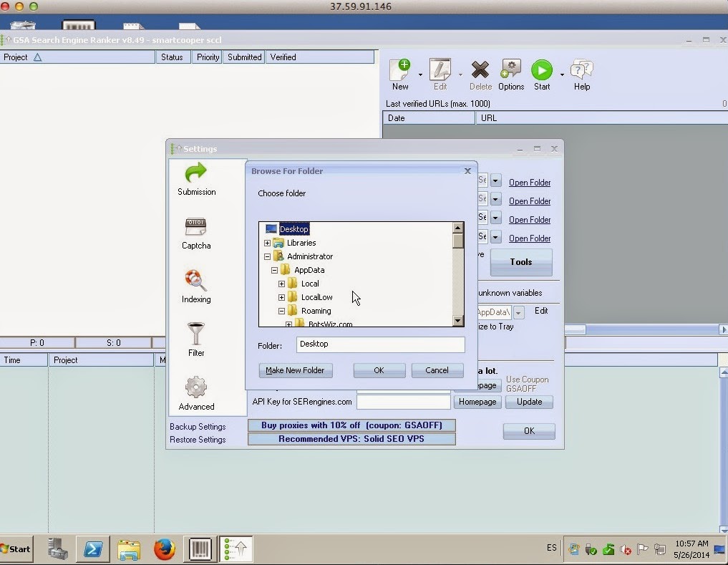Click the Verified column header

(x=319, y=57)
